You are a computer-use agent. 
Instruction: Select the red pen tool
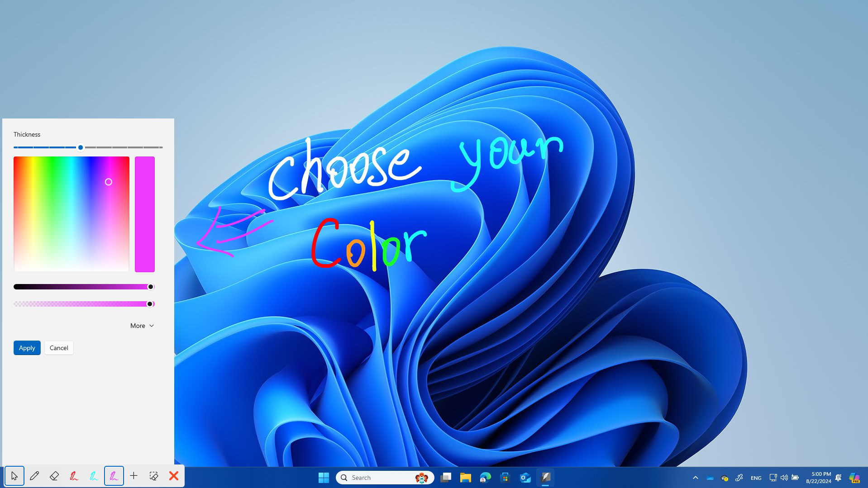tap(74, 476)
